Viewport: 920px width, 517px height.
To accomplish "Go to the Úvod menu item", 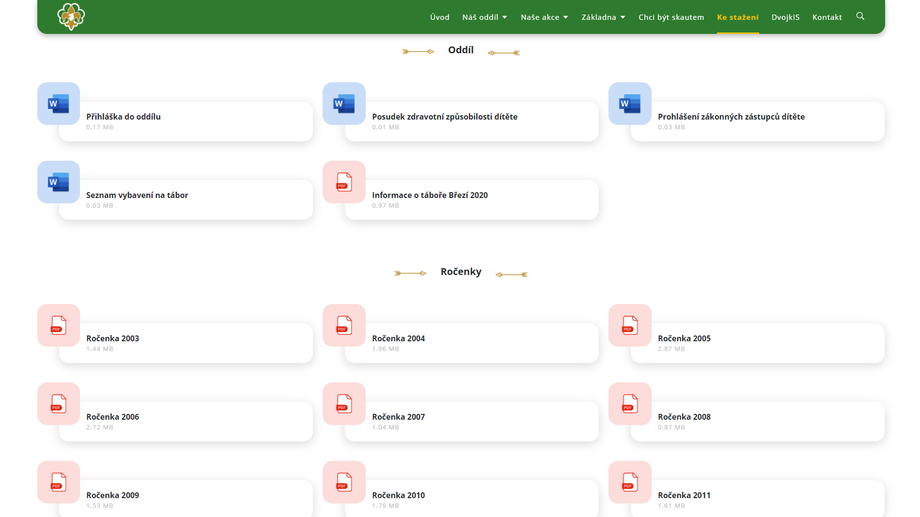I will pos(439,17).
